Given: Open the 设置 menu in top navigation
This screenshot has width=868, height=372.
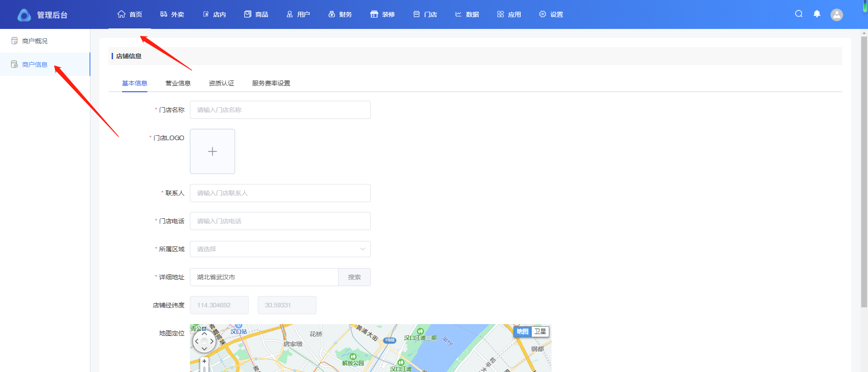Looking at the screenshot, I should tap(551, 14).
